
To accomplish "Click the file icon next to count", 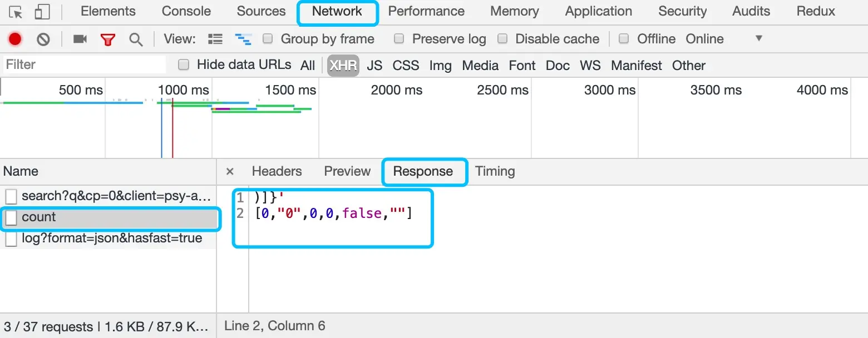I will coord(11,217).
